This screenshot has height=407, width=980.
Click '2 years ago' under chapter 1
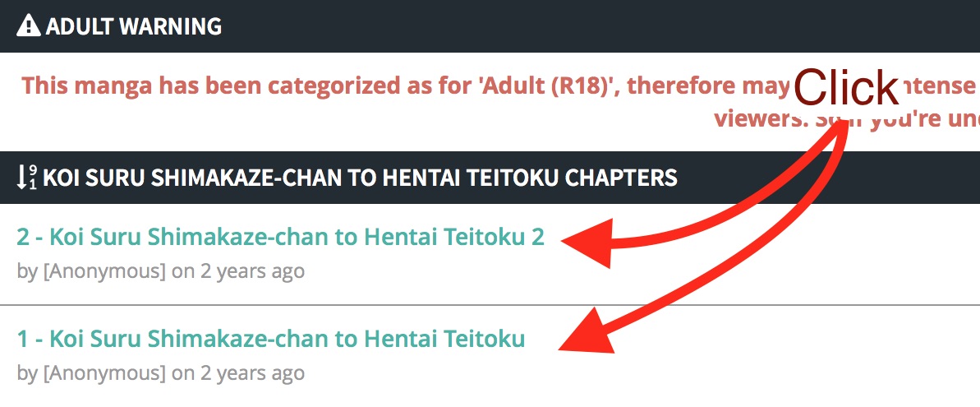click(252, 373)
